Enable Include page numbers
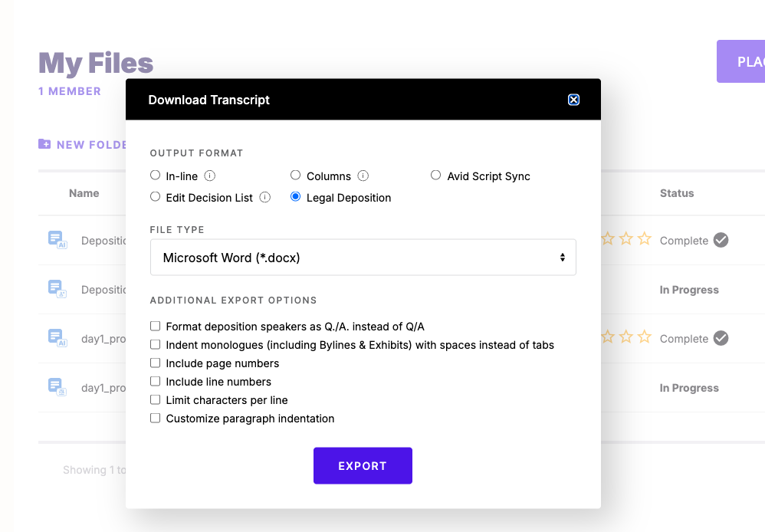The width and height of the screenshot is (765, 532). tap(155, 363)
